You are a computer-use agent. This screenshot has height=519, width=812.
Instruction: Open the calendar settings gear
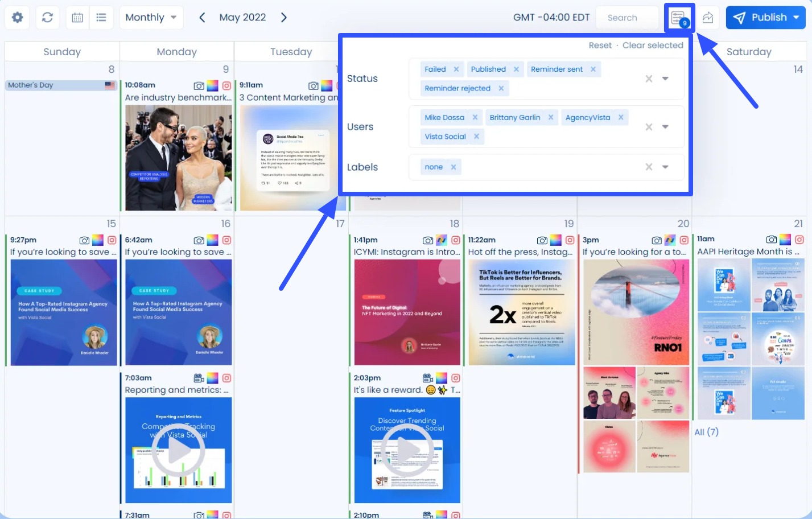tap(17, 17)
